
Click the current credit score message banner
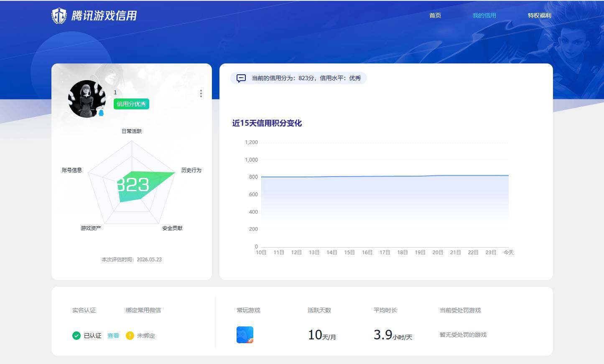click(298, 78)
